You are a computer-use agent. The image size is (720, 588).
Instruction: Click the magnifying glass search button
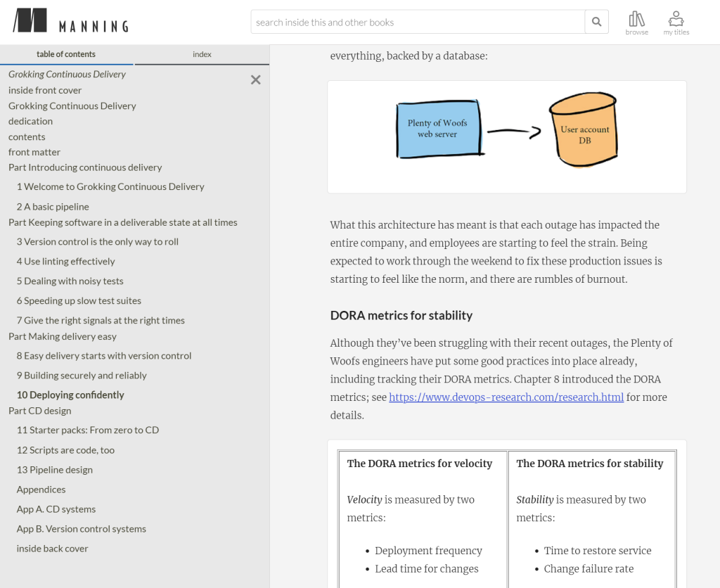[596, 22]
